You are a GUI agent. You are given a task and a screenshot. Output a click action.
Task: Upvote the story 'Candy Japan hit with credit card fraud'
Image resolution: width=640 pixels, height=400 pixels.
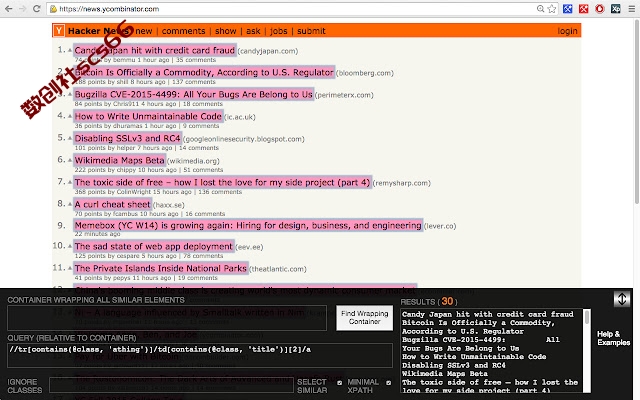70,50
